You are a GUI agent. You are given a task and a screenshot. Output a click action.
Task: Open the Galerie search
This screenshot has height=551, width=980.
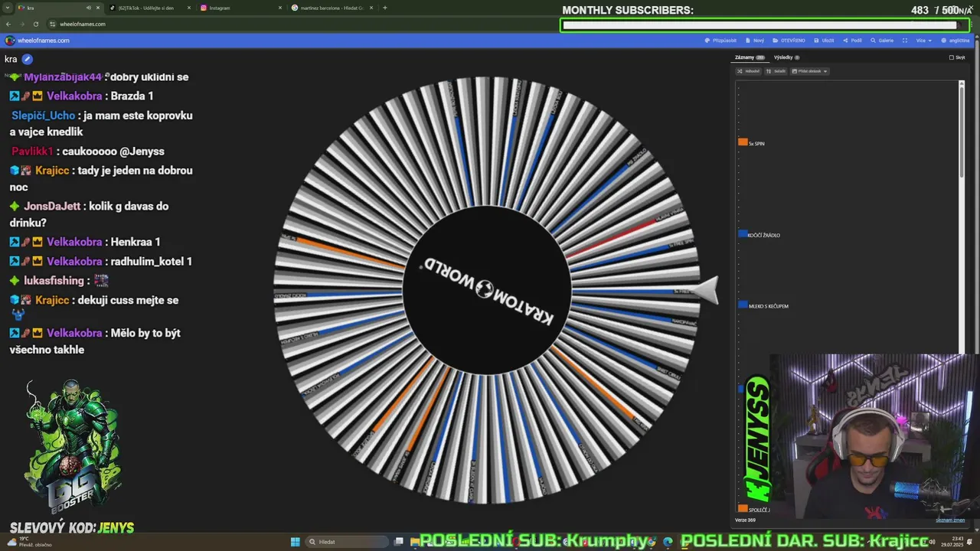click(x=882, y=41)
